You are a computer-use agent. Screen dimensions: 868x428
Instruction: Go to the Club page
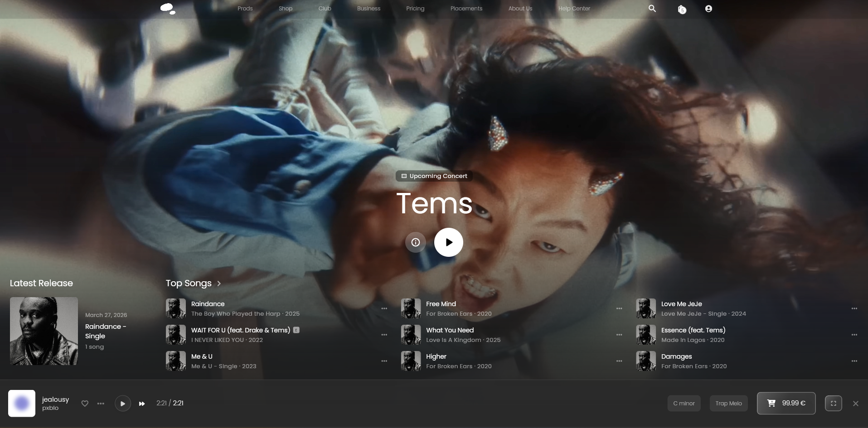pos(325,9)
